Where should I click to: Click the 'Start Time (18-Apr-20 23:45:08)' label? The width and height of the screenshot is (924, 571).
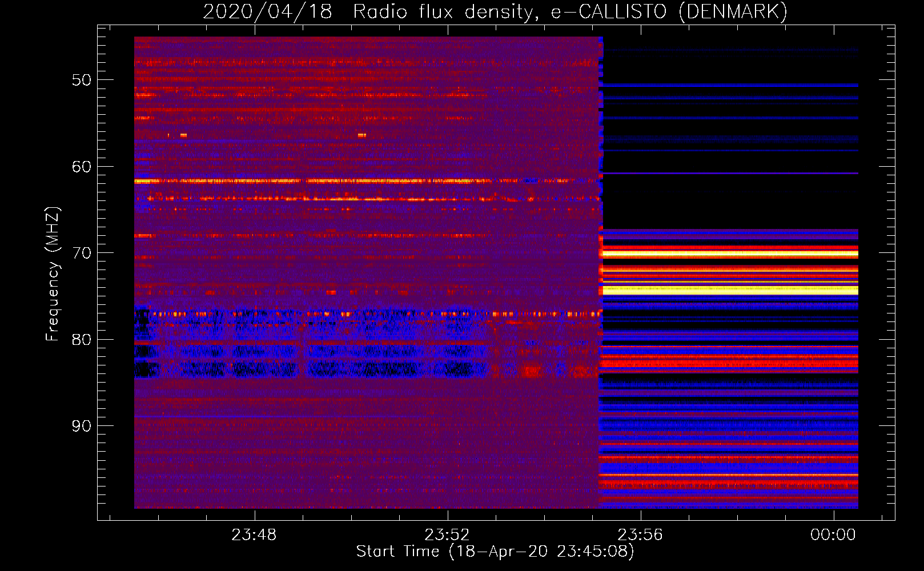(495, 552)
